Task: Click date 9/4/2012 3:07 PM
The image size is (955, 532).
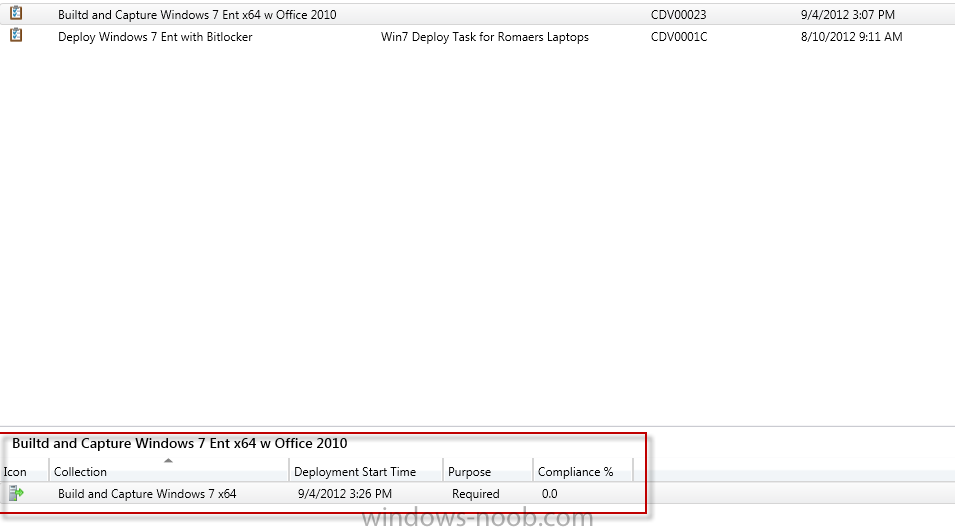Action: 848,15
